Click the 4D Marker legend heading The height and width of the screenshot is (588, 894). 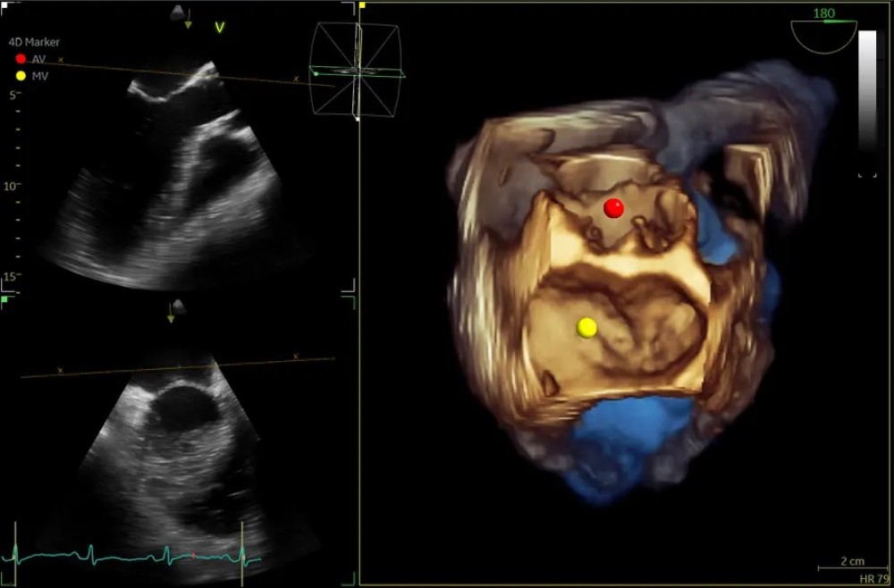pyautogui.click(x=34, y=42)
